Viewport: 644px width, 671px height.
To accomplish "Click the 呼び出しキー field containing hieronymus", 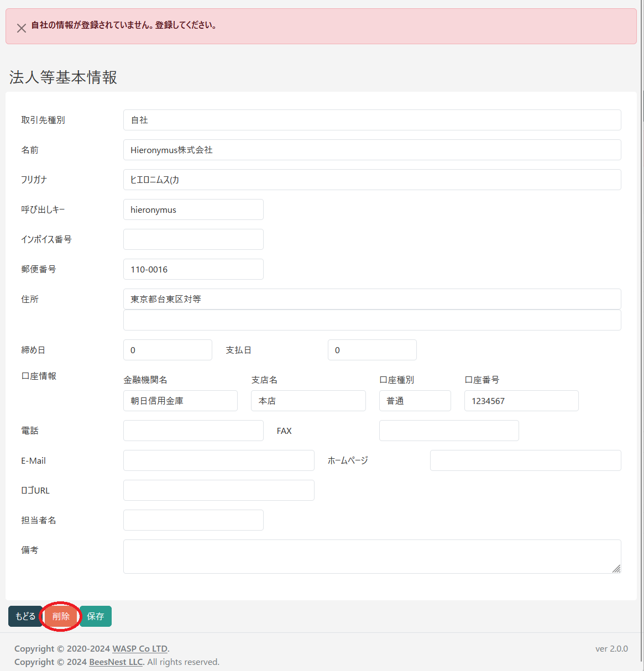I will point(193,209).
